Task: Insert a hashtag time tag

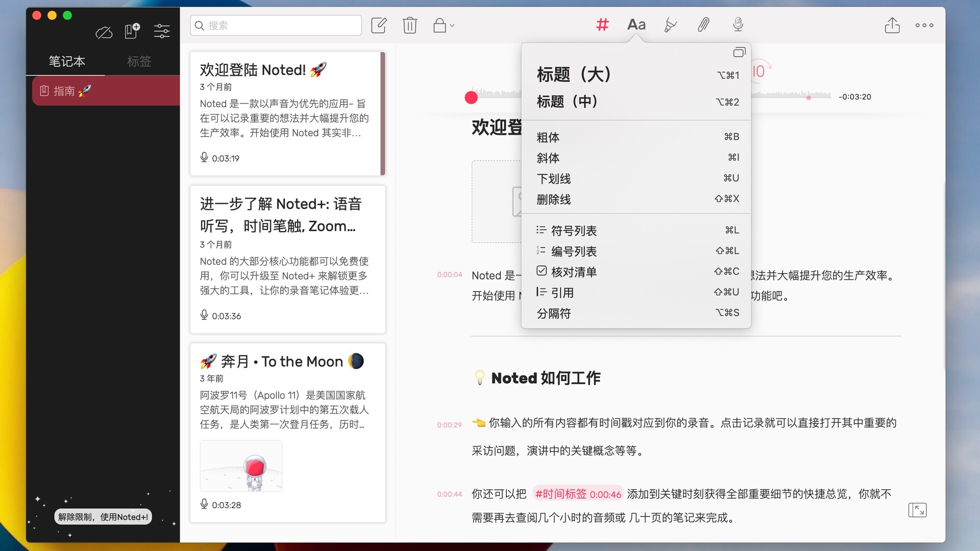Action: (602, 24)
